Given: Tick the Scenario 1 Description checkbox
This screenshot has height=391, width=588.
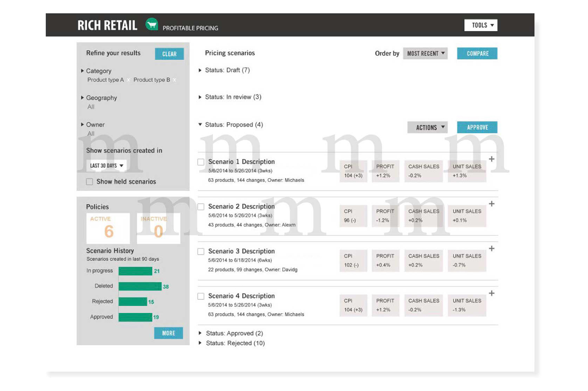Looking at the screenshot, I should pyautogui.click(x=201, y=162).
